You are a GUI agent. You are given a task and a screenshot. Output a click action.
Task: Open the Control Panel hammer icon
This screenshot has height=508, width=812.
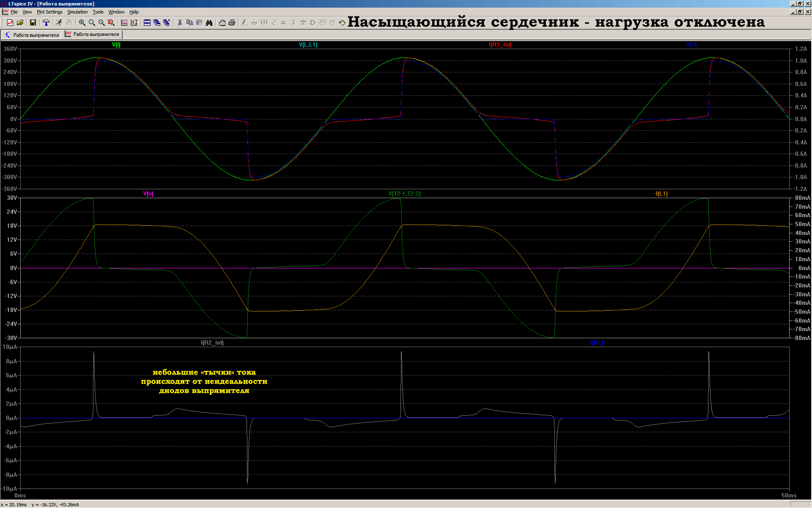(x=46, y=23)
